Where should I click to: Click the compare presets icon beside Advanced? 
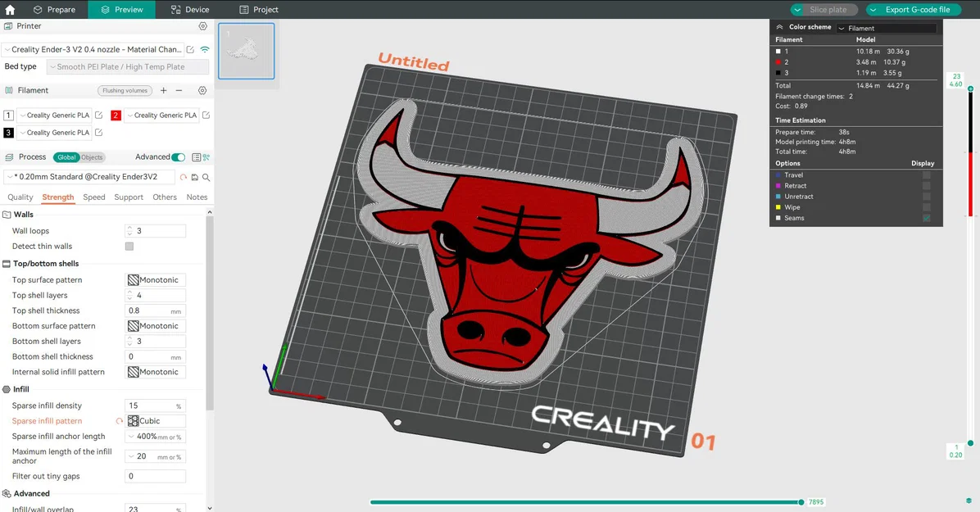coord(206,157)
